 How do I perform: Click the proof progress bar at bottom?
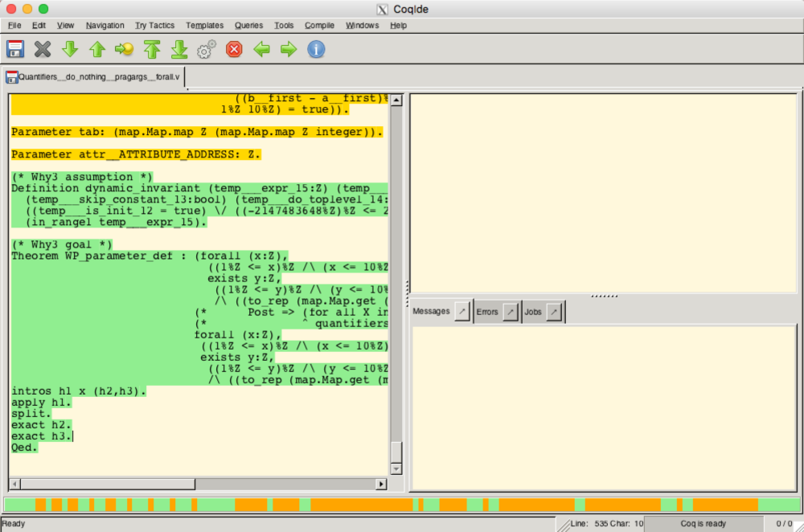point(402,505)
